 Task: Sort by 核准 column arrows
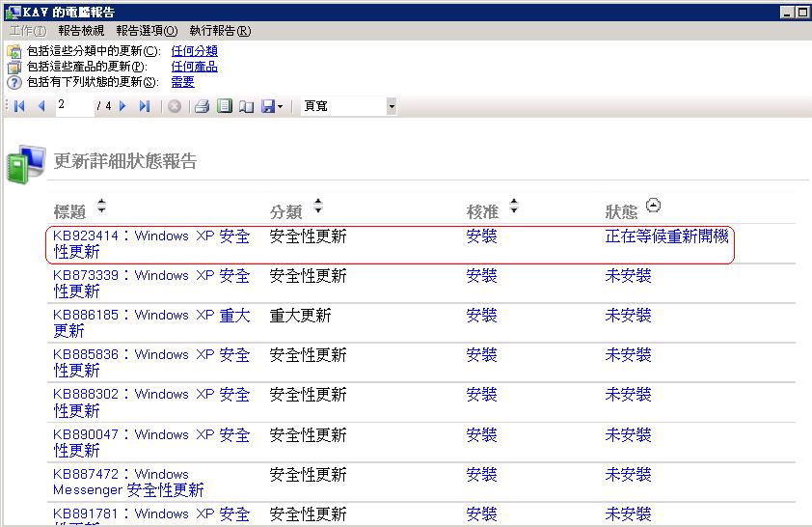[513, 206]
